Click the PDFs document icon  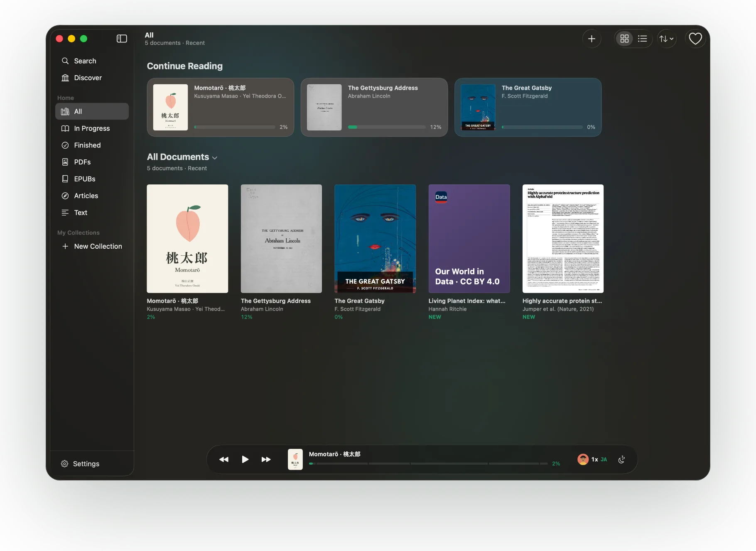[65, 162]
